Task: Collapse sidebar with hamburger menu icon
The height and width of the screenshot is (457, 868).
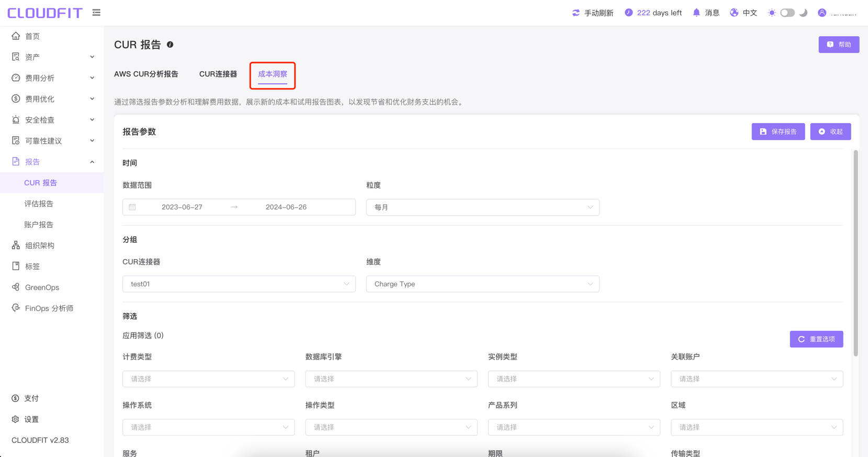Action: (96, 13)
